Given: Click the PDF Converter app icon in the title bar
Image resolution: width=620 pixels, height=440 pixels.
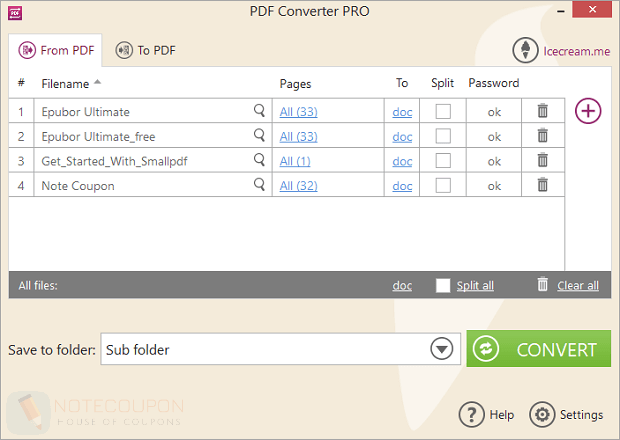Looking at the screenshot, I should tap(15, 13).
